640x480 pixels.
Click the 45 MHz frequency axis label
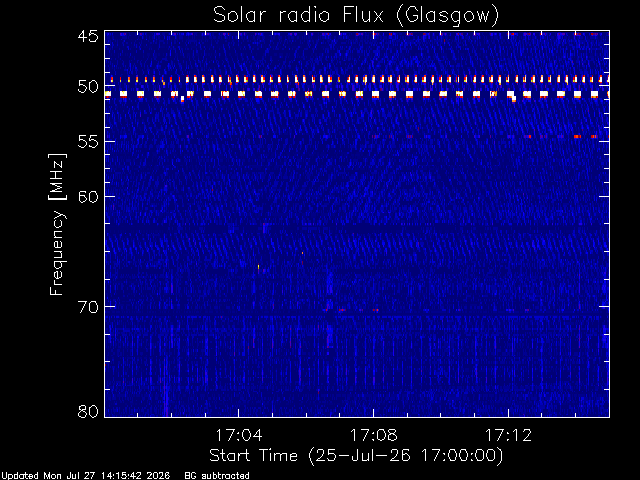88,36
